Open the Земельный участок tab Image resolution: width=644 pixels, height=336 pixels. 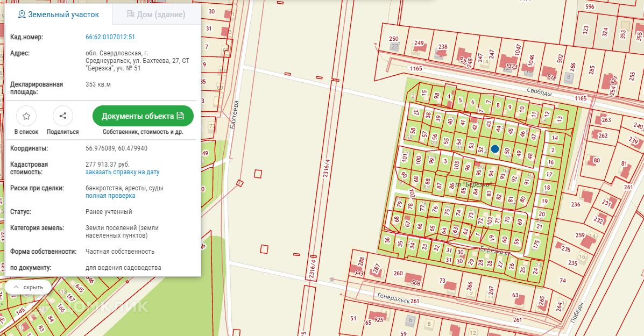coord(58,15)
